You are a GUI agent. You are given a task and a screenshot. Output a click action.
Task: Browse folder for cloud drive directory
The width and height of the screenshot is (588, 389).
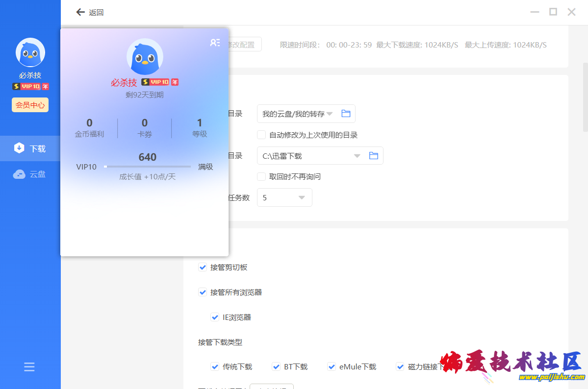click(x=346, y=114)
